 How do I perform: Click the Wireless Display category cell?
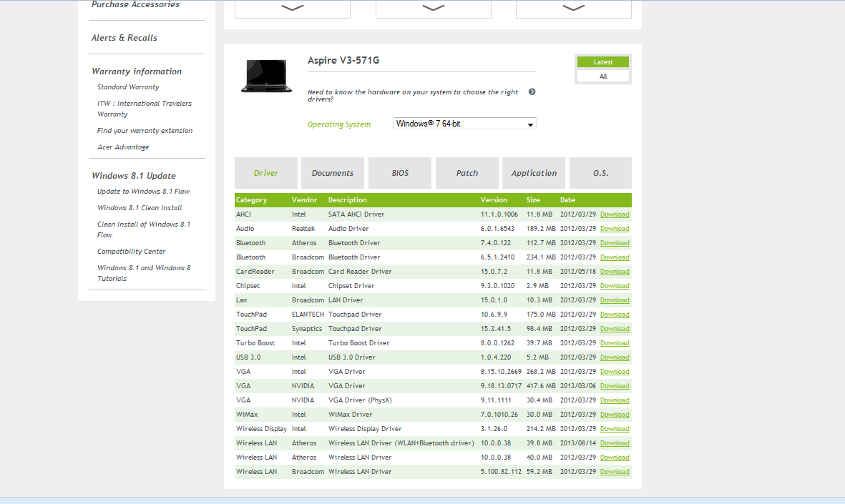(x=261, y=429)
